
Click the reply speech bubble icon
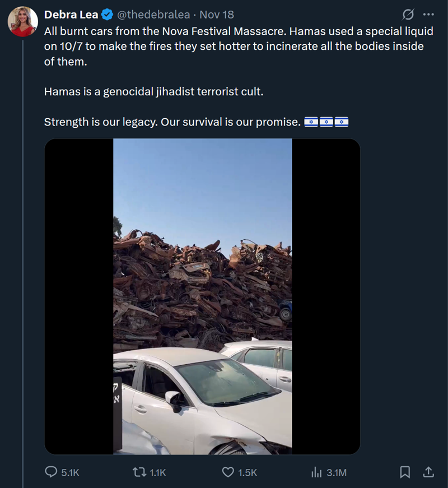tap(50, 472)
